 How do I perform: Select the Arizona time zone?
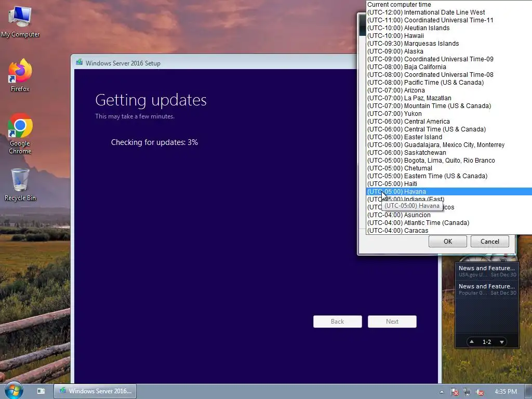point(449,90)
